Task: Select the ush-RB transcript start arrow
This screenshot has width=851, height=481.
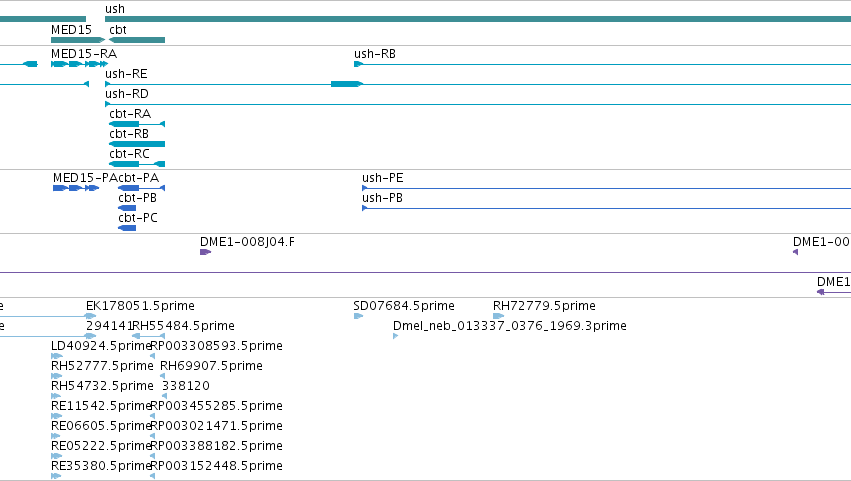Action: click(x=358, y=64)
